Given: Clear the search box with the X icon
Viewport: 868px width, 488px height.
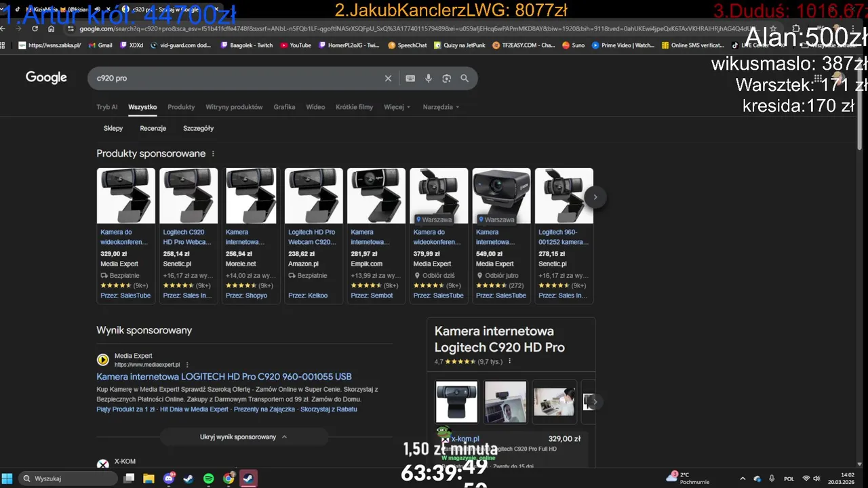Looking at the screenshot, I should [x=388, y=79].
